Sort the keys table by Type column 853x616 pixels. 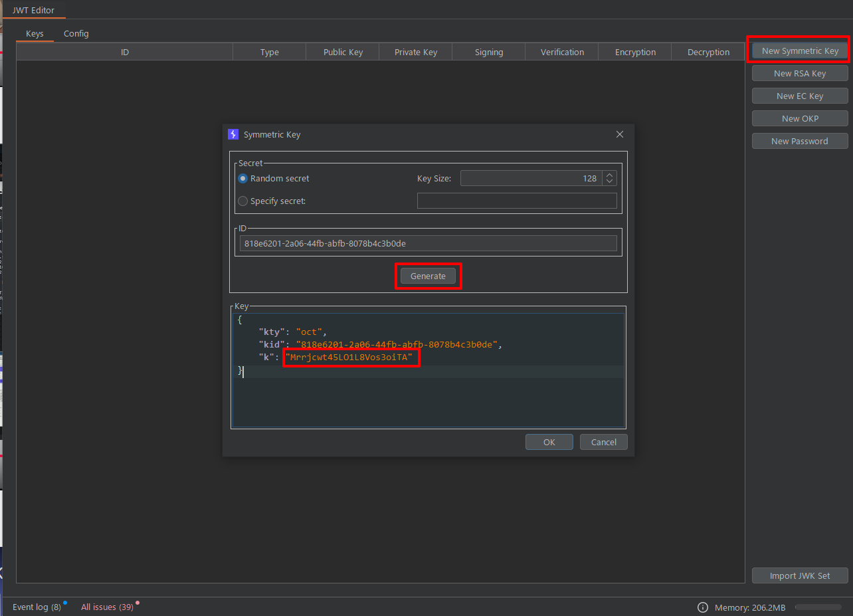tap(269, 52)
